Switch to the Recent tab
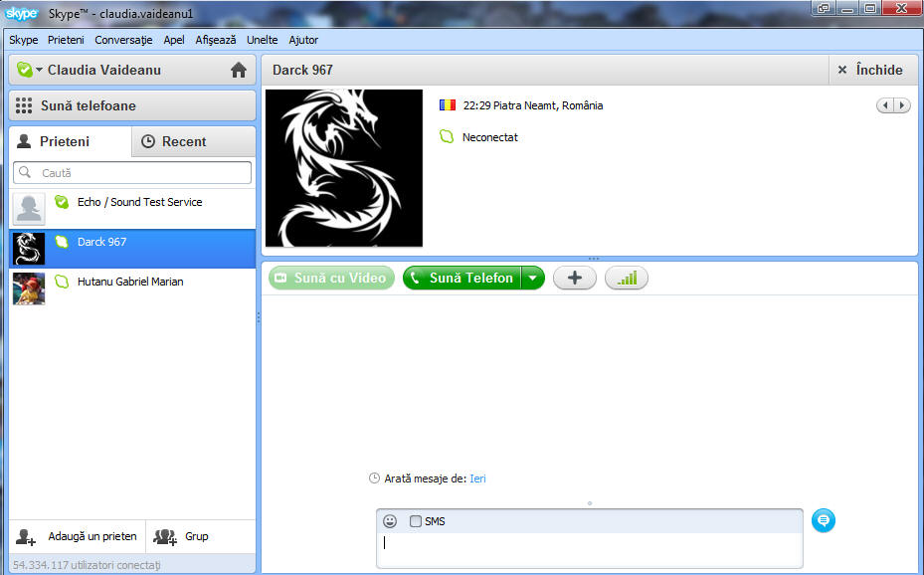The image size is (924, 575). [174, 141]
